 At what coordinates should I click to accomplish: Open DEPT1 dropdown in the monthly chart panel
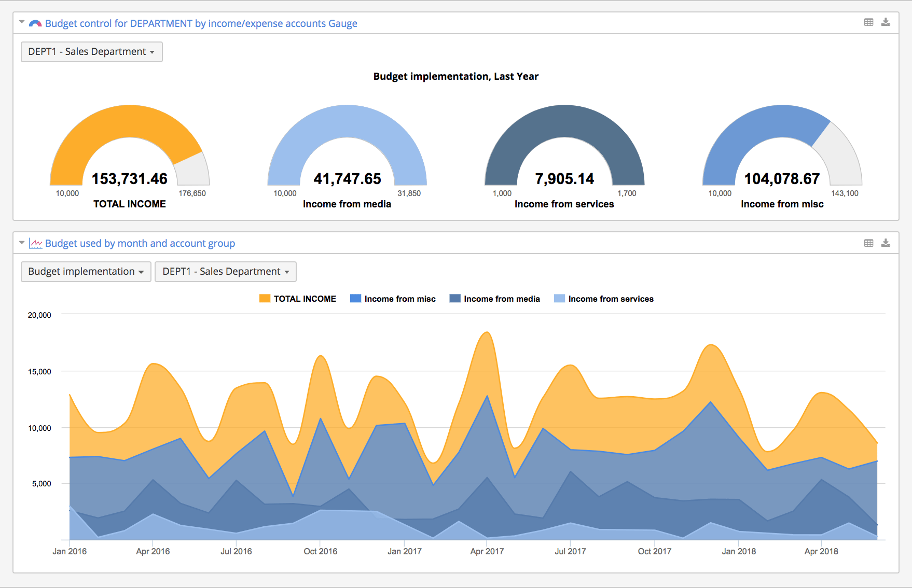(x=226, y=272)
